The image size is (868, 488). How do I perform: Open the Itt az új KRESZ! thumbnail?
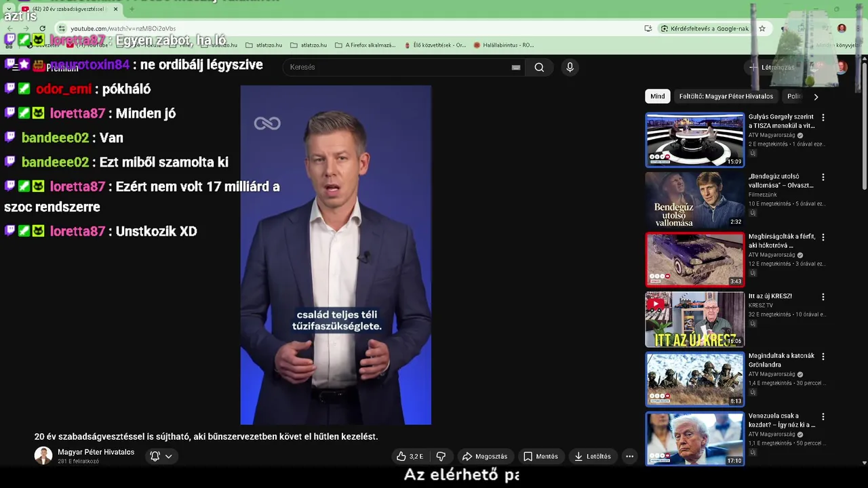694,319
